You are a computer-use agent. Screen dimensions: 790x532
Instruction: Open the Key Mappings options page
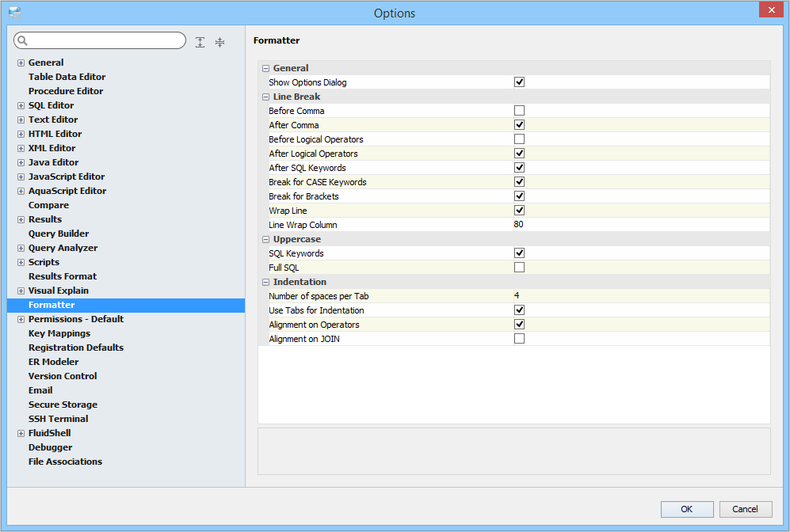(x=59, y=333)
